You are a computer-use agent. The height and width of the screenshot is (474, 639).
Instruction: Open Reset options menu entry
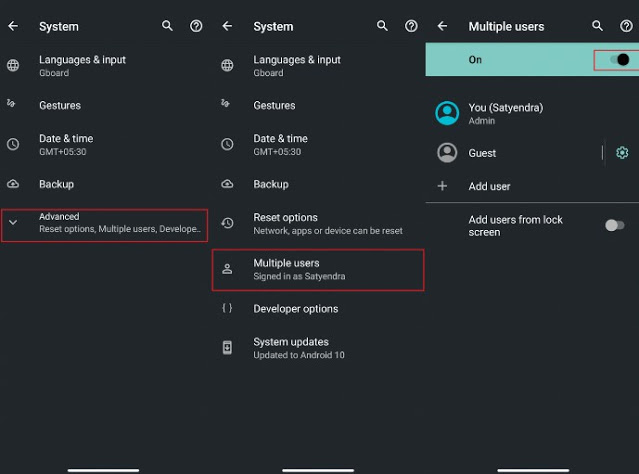pos(327,223)
